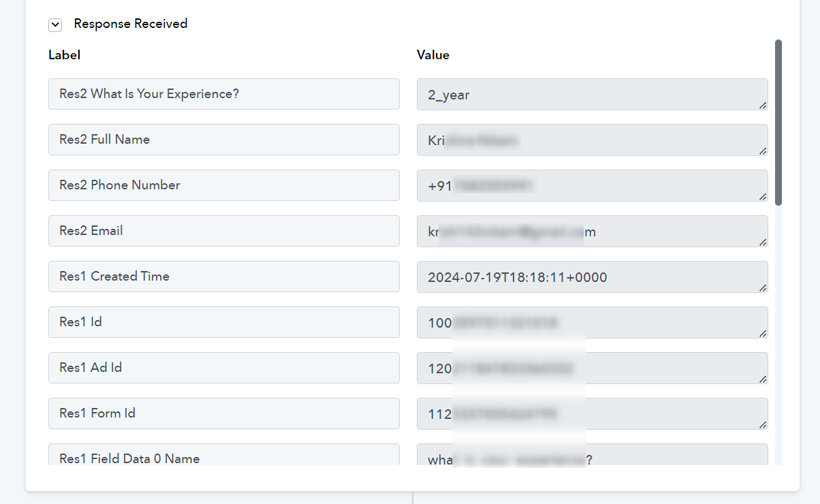Select the Res1 Field Data 0 Name label

224,455
